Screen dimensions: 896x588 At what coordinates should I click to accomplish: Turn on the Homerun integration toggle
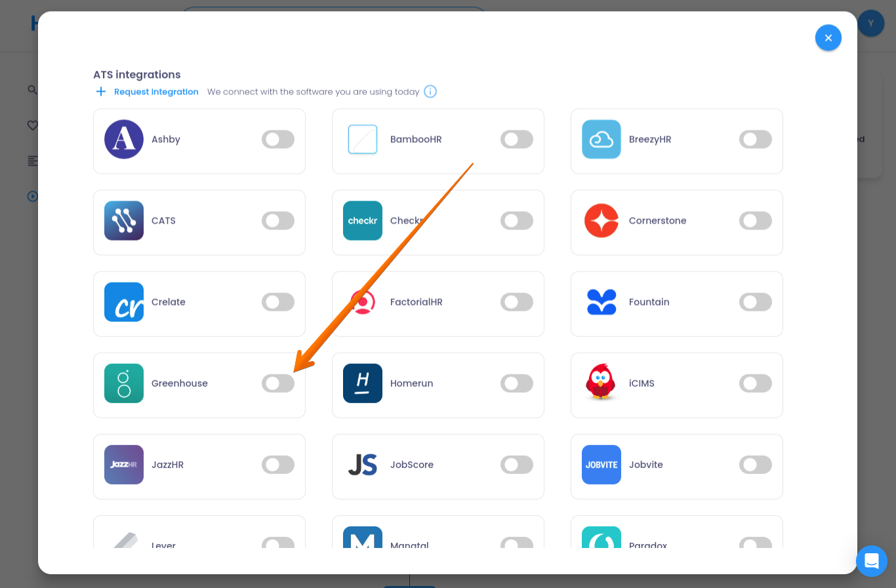coord(517,383)
